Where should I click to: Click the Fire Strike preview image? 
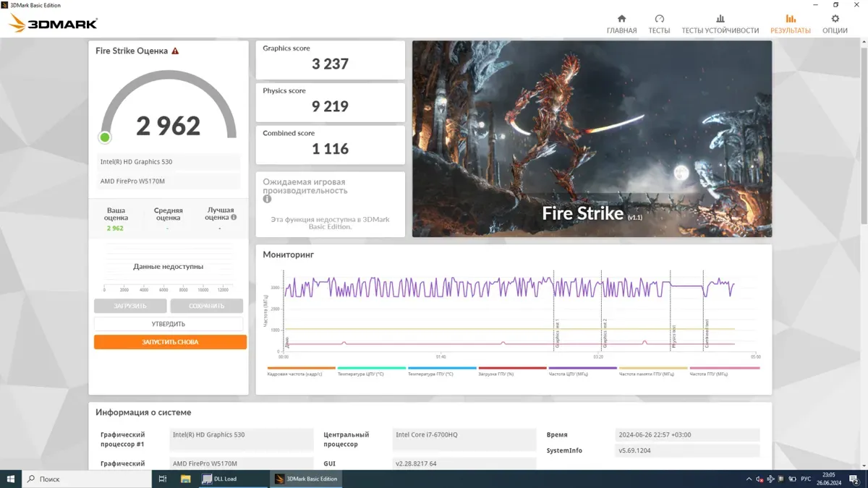coord(592,139)
